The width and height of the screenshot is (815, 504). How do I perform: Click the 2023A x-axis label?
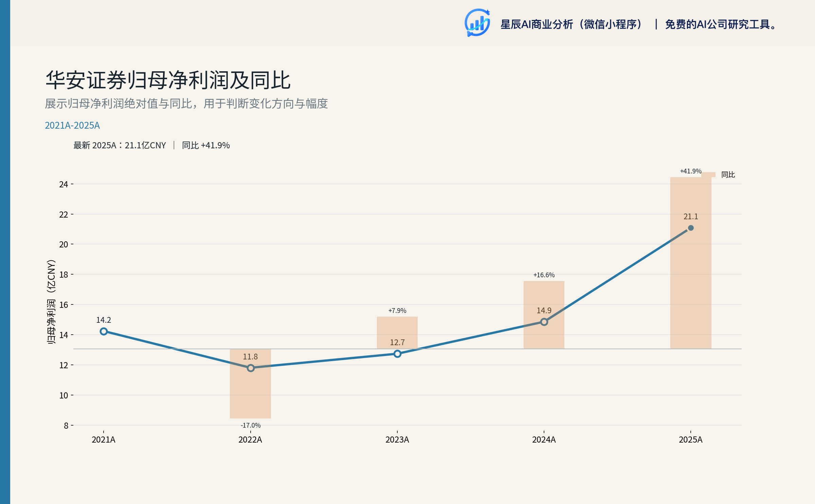click(x=397, y=440)
